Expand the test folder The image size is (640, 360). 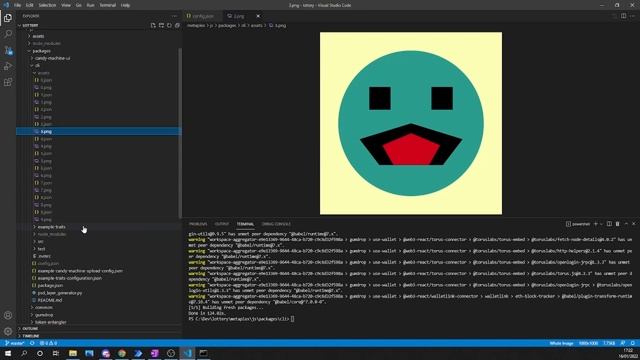[41, 249]
